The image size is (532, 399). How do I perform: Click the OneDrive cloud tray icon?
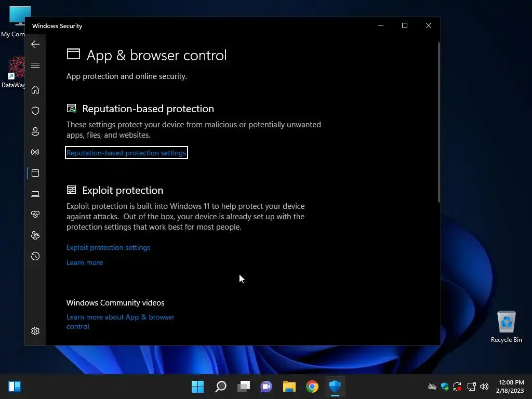(432, 387)
